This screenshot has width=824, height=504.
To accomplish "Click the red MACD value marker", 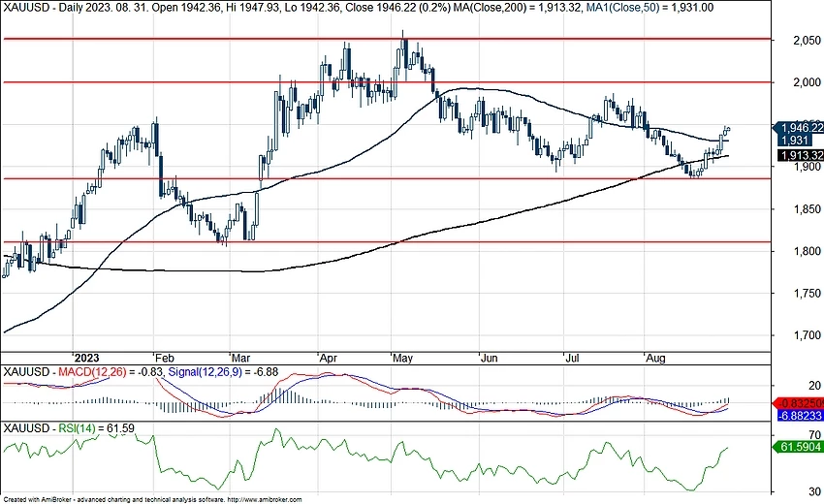I will [x=798, y=404].
